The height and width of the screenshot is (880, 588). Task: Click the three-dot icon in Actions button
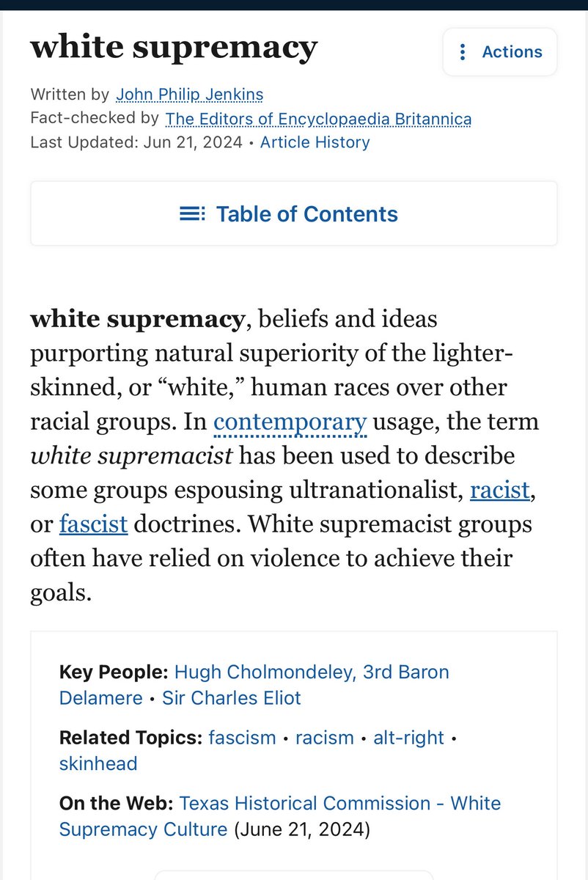point(463,52)
